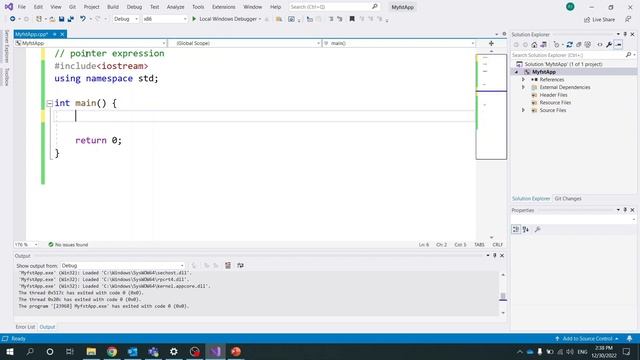Switch to the Output tab
This screenshot has width=640, height=360.
(x=47, y=327)
